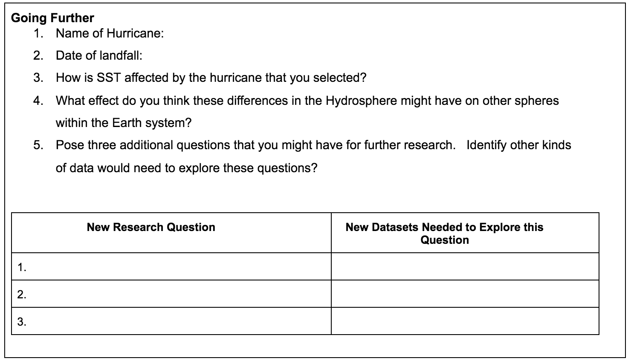Click research question row 1 cell

(x=171, y=266)
